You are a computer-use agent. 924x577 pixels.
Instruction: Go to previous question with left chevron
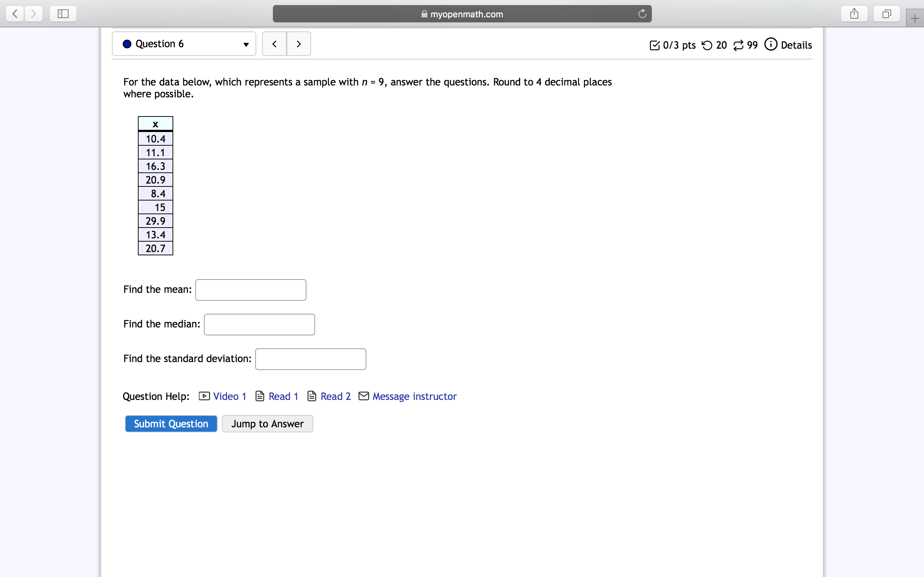[275, 44]
